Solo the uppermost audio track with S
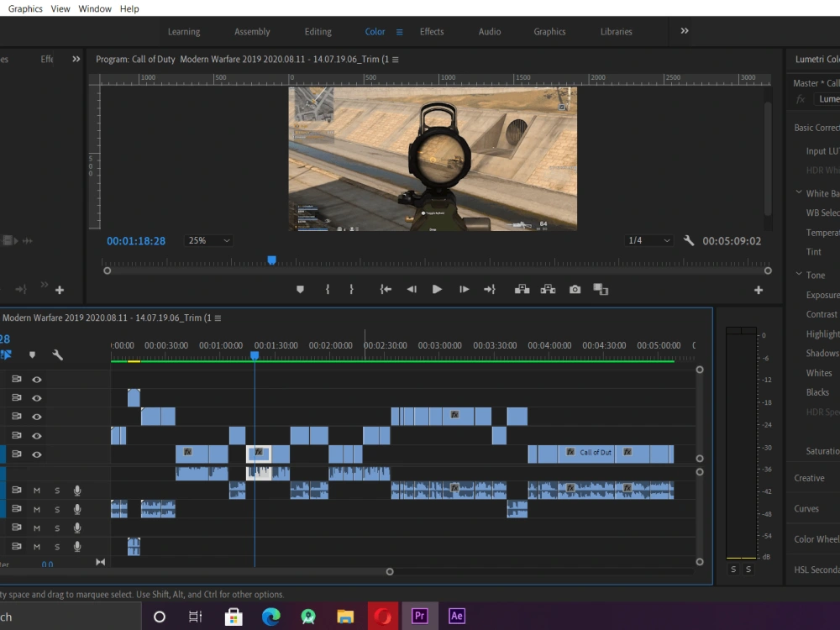840x630 pixels. tap(57, 491)
